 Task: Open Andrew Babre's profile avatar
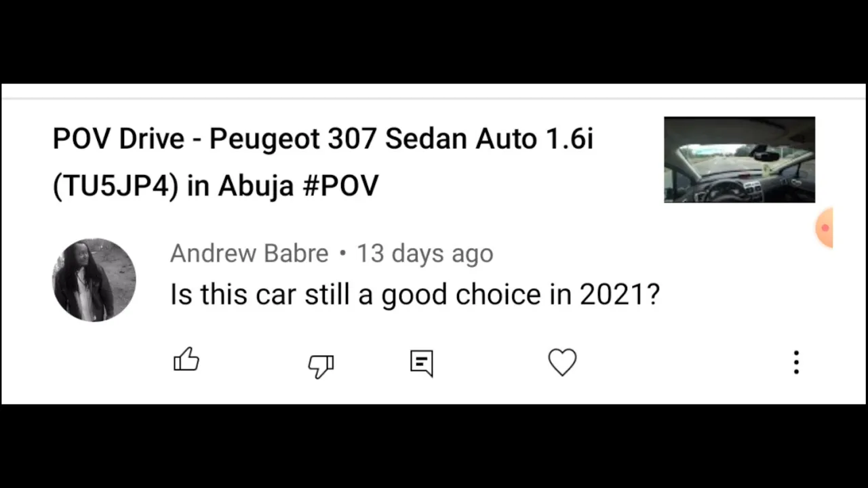pyautogui.click(x=94, y=280)
